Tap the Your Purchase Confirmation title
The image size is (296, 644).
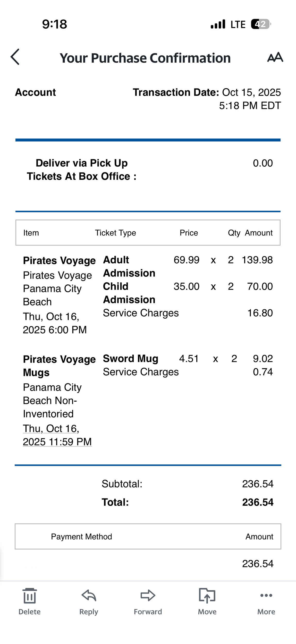click(x=145, y=58)
